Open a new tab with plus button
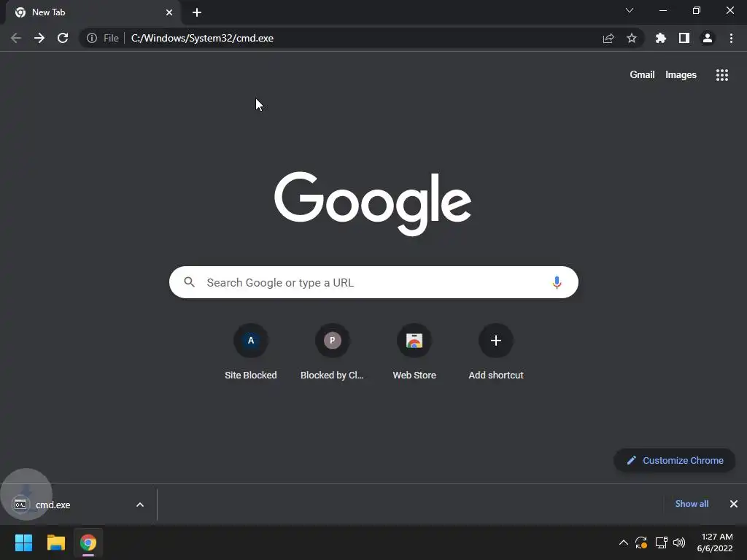The width and height of the screenshot is (747, 560). click(x=197, y=12)
